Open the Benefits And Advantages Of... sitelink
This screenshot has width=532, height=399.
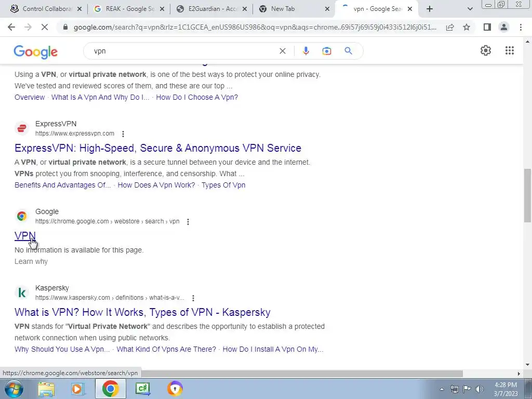tap(63, 185)
